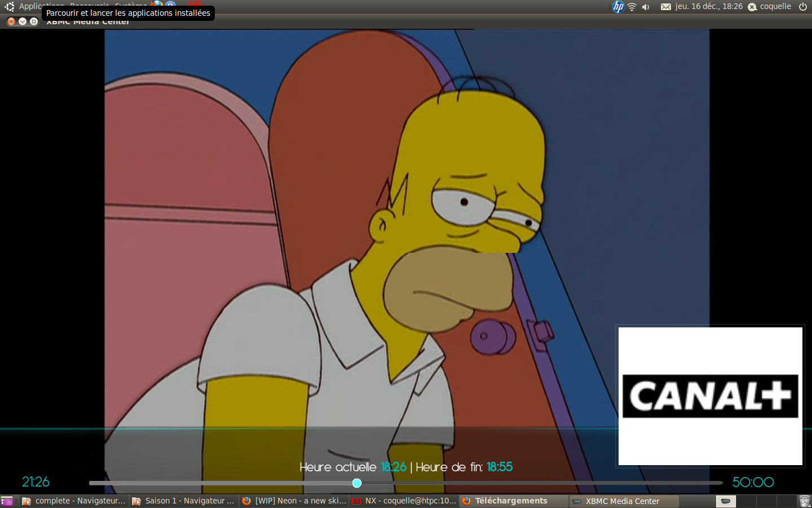Switch to '[WIP] Neon - a new ski...' Firefox window
The image size is (812, 508).
tap(294, 501)
